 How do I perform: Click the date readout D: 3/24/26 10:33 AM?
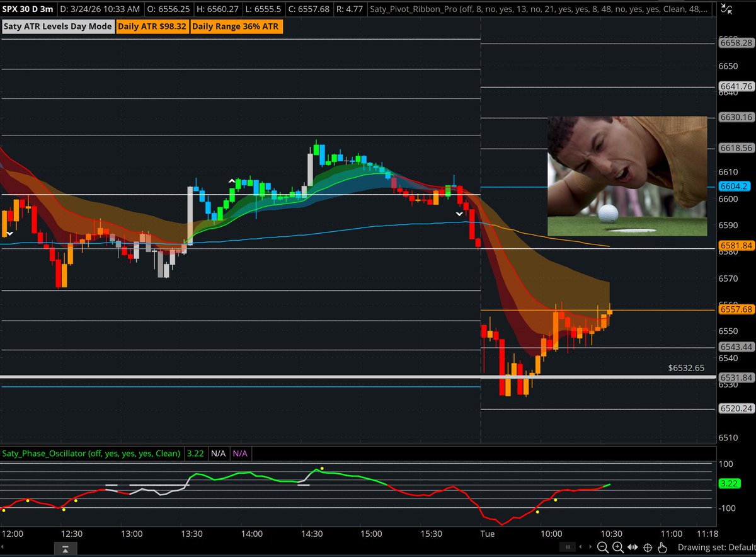100,9
